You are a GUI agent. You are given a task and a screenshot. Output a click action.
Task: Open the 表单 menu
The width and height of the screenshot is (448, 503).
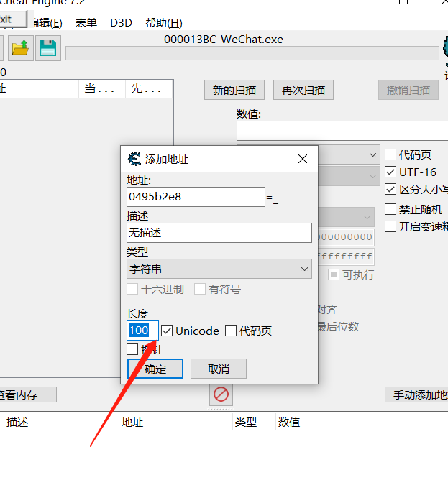coord(86,23)
